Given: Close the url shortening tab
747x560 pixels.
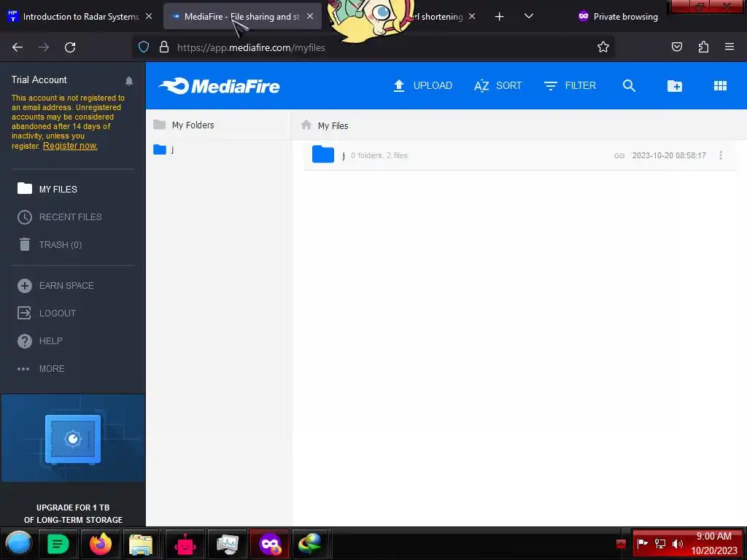Looking at the screenshot, I should point(472,16).
